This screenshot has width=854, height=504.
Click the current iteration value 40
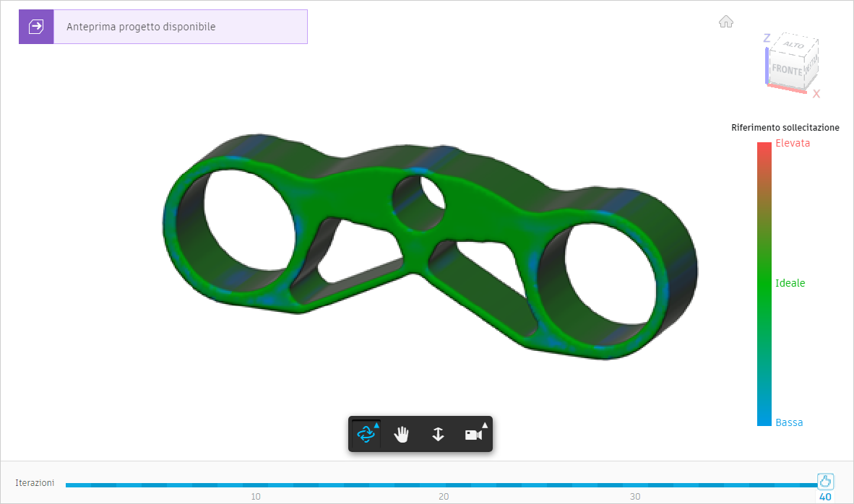825,496
